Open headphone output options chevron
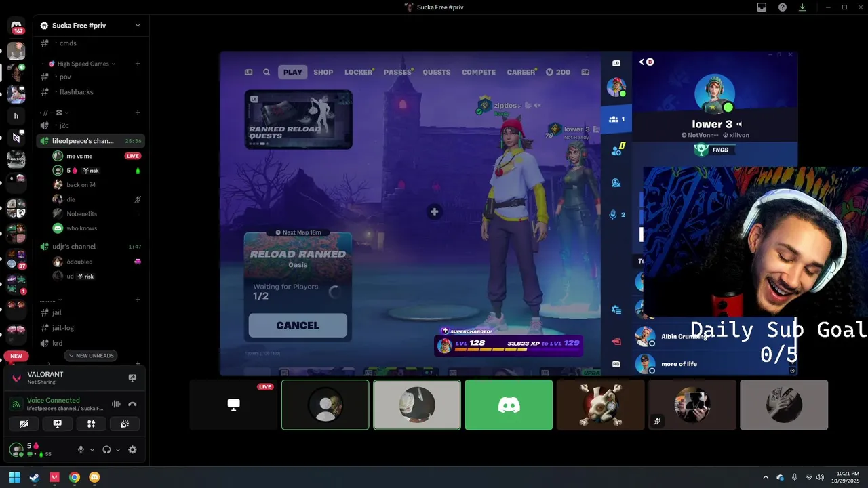868x488 pixels. pyautogui.click(x=118, y=449)
